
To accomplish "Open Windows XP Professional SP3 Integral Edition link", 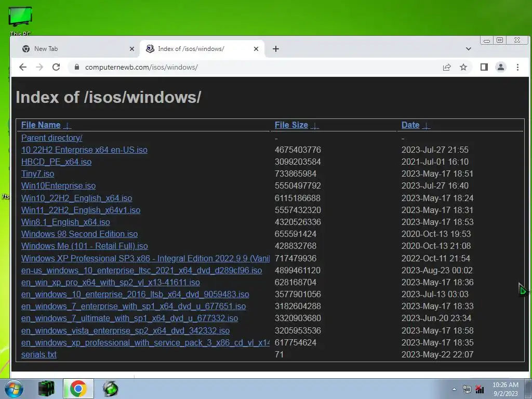I will point(145,258).
